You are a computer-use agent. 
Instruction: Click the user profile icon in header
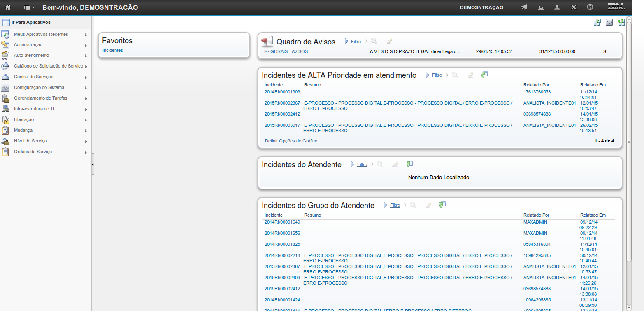tap(557, 7)
